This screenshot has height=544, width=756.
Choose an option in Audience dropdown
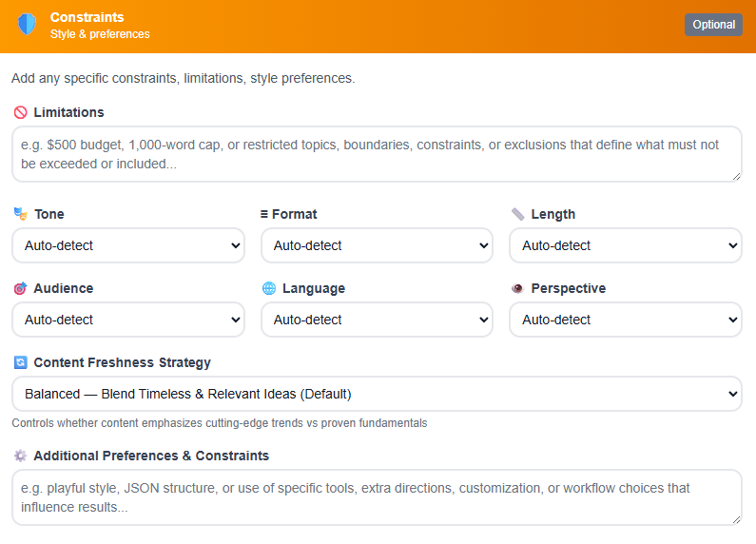pyautogui.click(x=128, y=320)
